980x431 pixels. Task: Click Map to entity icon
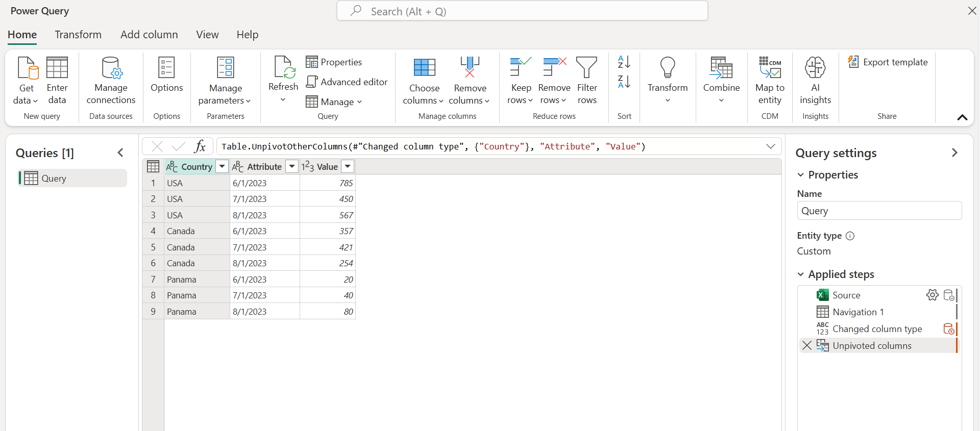(770, 67)
